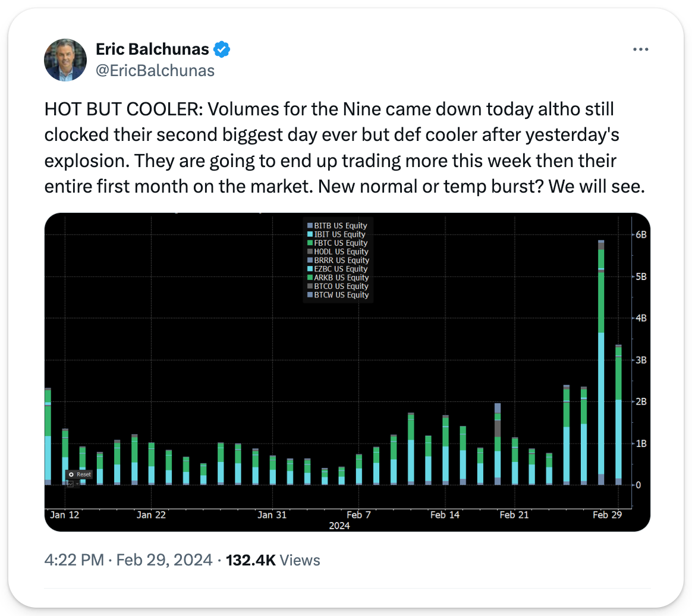Click the Feb 14 date axis label
The height and width of the screenshot is (616, 692).
click(445, 515)
